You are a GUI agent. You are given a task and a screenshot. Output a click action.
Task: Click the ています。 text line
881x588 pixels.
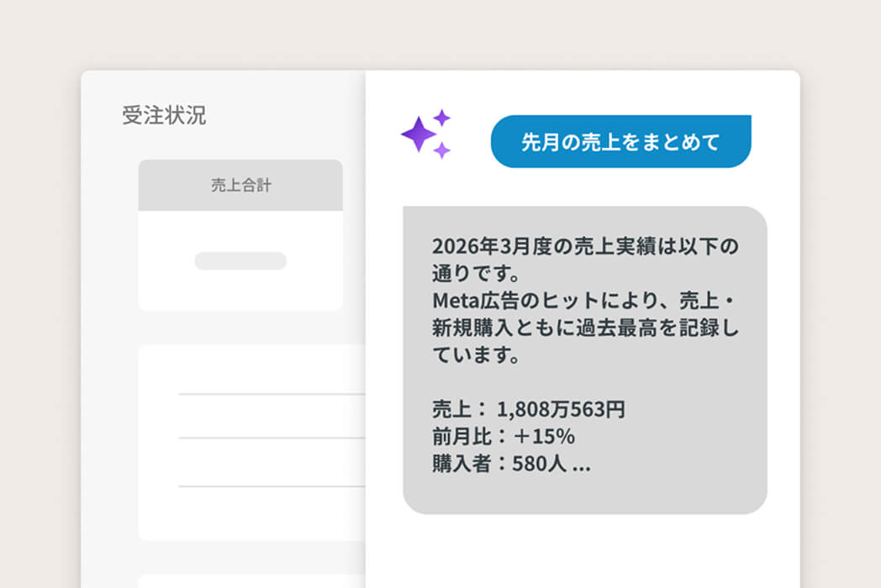pos(476,355)
